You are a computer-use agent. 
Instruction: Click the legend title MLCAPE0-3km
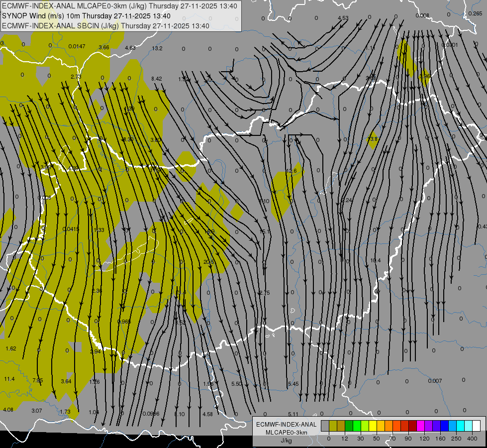tap(287, 433)
